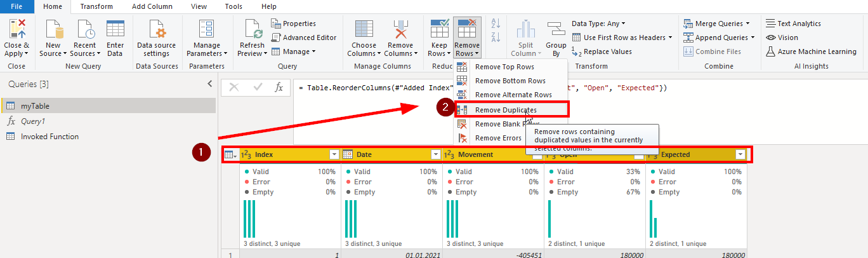The width and height of the screenshot is (868, 258).
Task: Click the sort ascending icon
Action: 496,23
